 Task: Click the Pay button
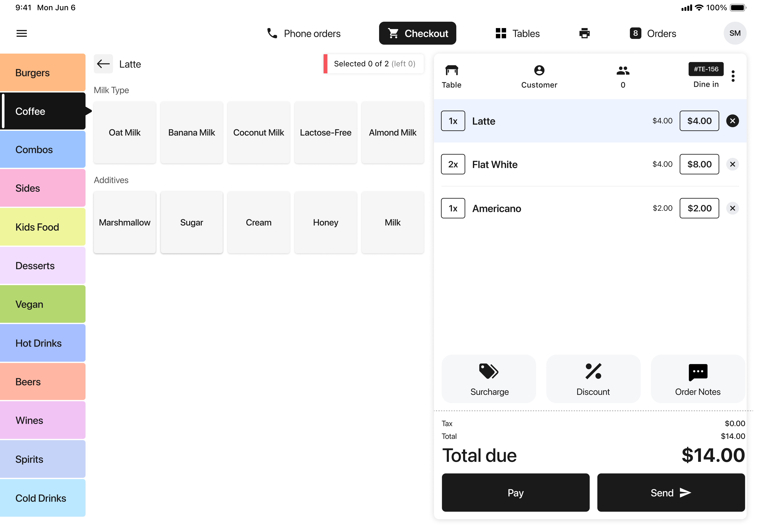click(x=516, y=492)
